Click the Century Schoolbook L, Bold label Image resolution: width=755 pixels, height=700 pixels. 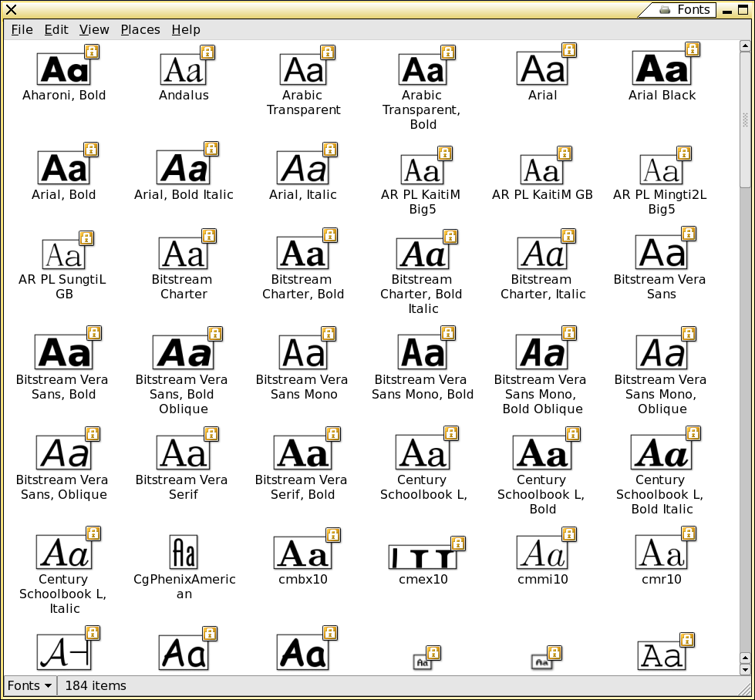pyautogui.click(x=541, y=494)
